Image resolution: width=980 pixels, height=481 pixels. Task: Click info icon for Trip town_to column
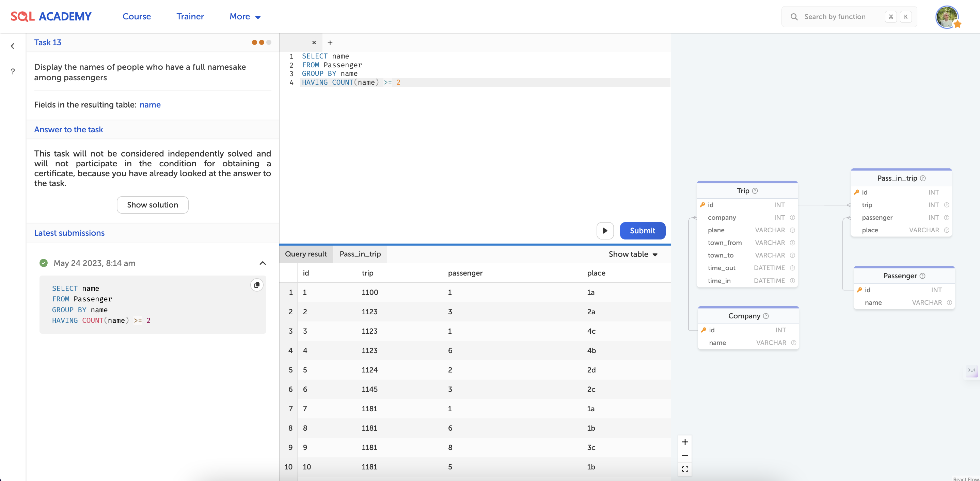click(792, 255)
